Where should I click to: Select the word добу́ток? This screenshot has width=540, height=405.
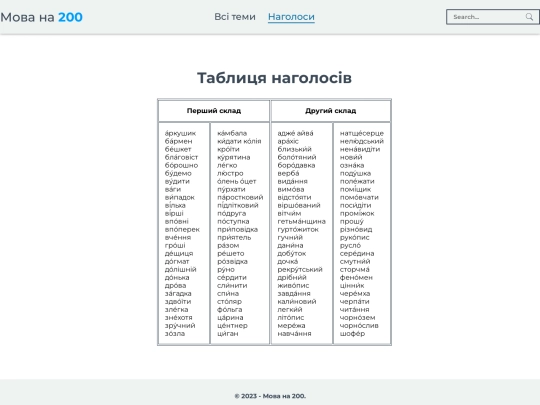coord(291,253)
